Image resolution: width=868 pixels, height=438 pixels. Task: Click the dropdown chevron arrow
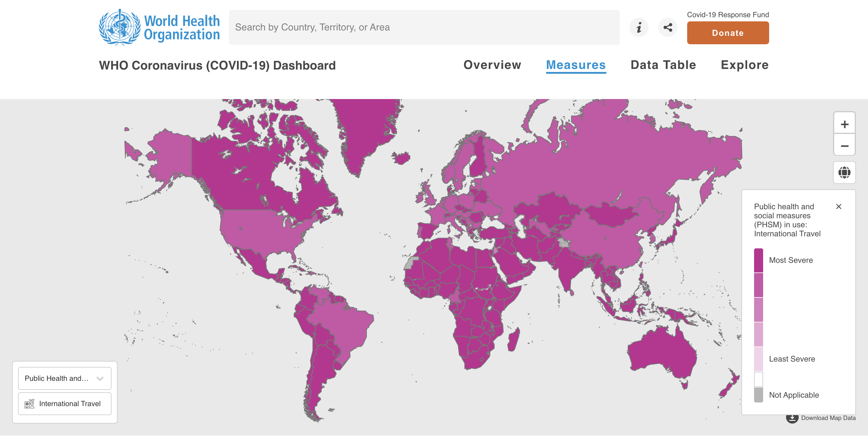100,378
